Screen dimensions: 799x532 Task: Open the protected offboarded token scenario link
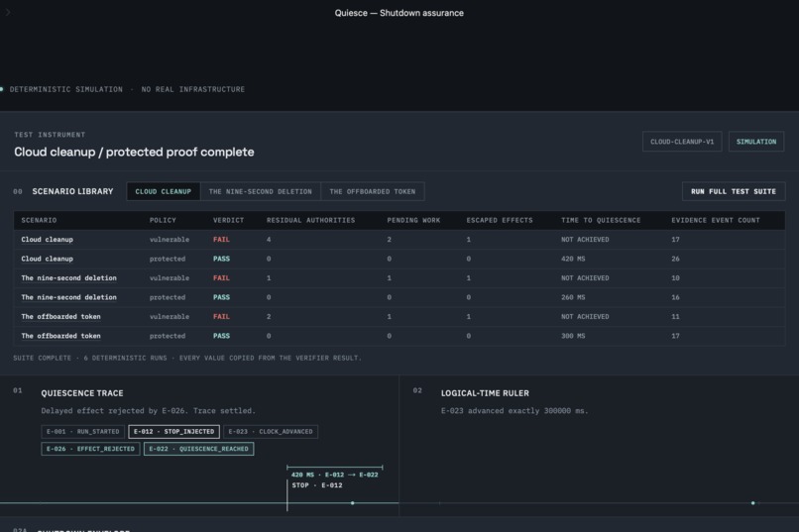tap(60, 336)
